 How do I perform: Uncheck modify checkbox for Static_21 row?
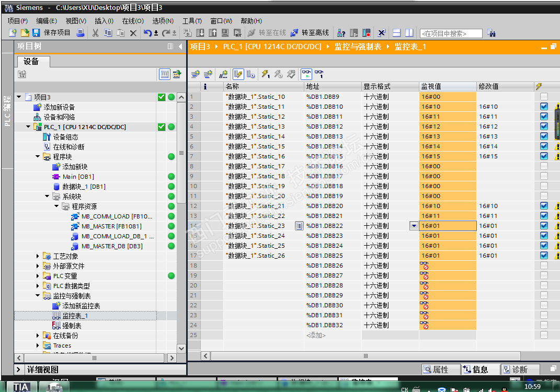[544, 205]
